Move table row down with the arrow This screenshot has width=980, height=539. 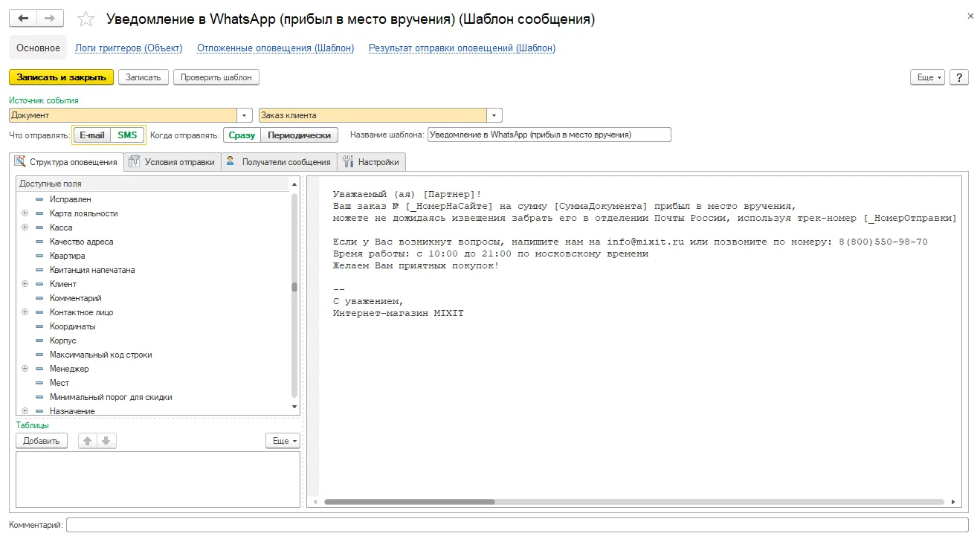tap(106, 441)
